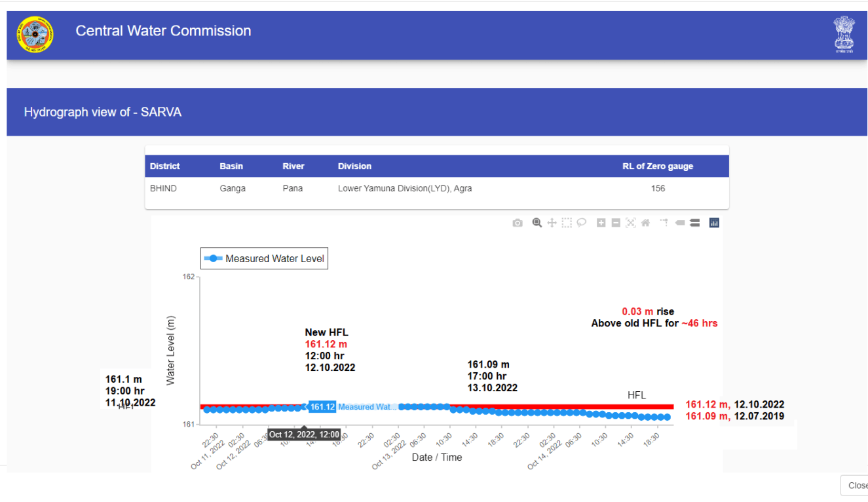Viewport: 868px width, 502px height.
Task: Choose the Lasso Select tool
Action: (581, 223)
